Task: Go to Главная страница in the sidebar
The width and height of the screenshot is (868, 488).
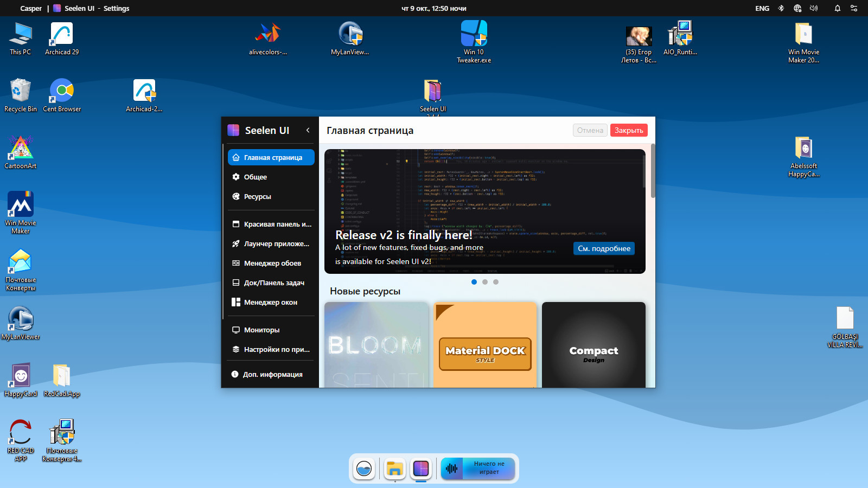Action: click(x=271, y=157)
